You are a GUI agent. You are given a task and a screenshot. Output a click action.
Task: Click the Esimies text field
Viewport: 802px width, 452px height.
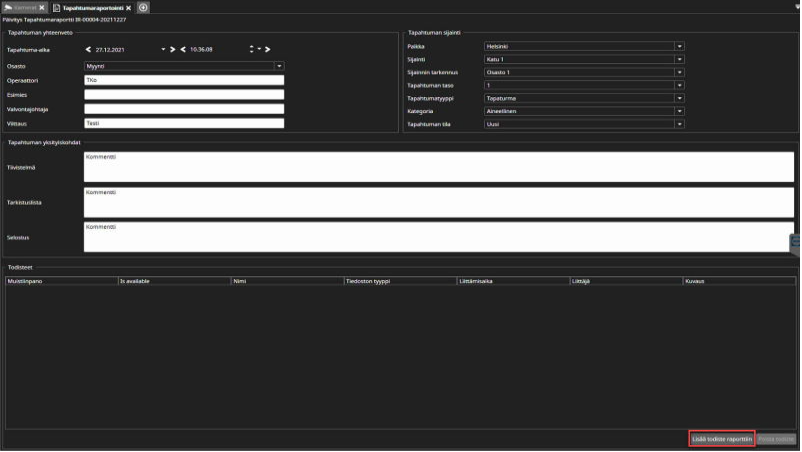184,95
